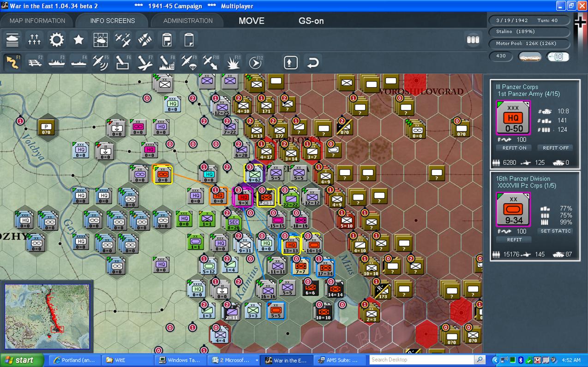The width and height of the screenshot is (588, 367).
Task: Click the Motor Pool 126K field
Action: pyautogui.click(x=529, y=43)
